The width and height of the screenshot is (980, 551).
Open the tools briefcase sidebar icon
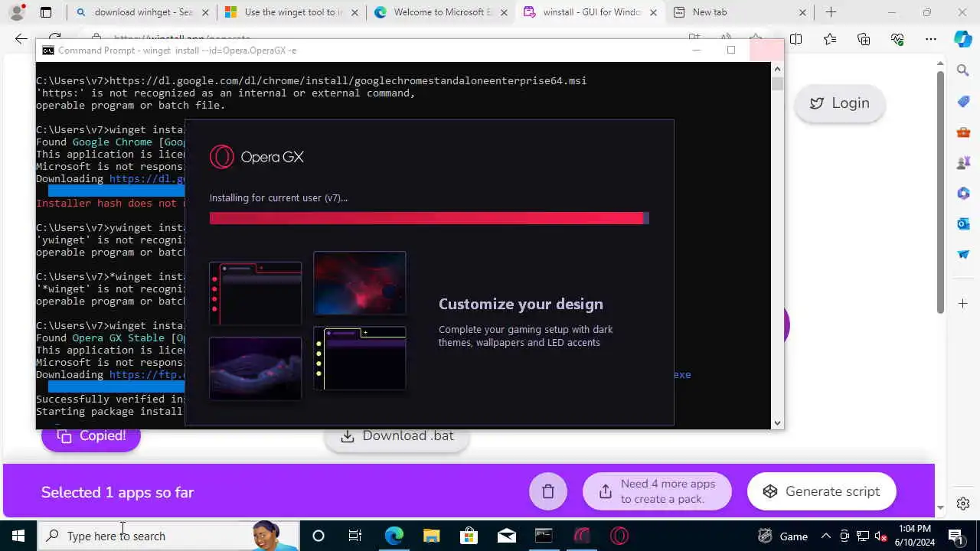[963, 132]
